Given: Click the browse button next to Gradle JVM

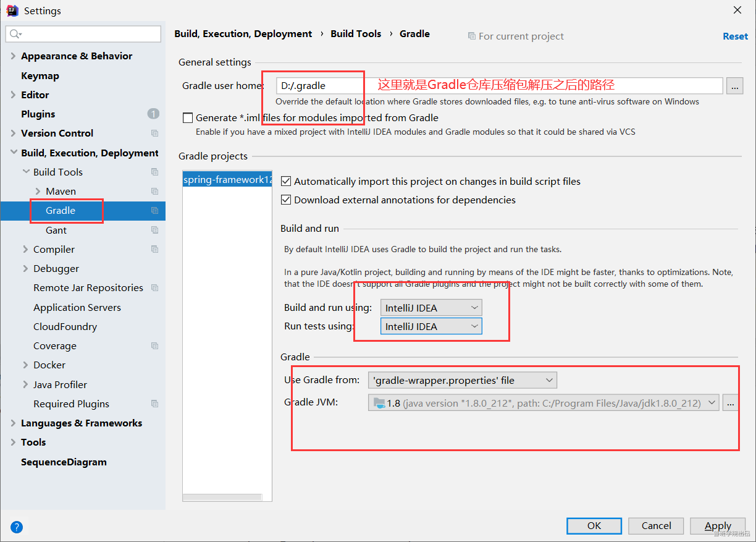Looking at the screenshot, I should [730, 403].
